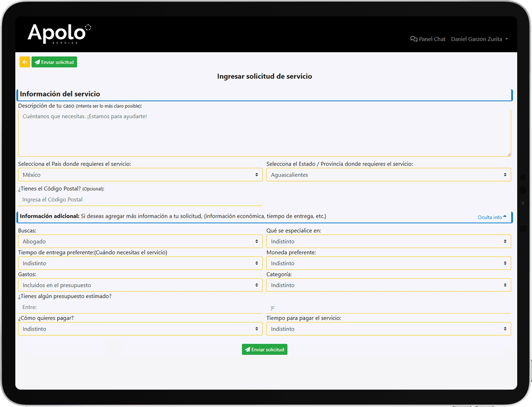The height and width of the screenshot is (407, 532).
Task: Open Tiempo para pagar el servicio dropdown
Action: (x=388, y=329)
